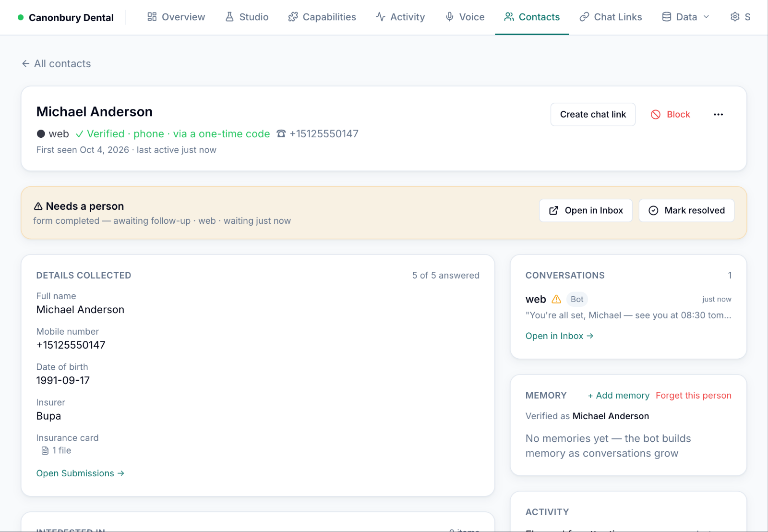Click the telephone icon beside the number

[x=281, y=134]
